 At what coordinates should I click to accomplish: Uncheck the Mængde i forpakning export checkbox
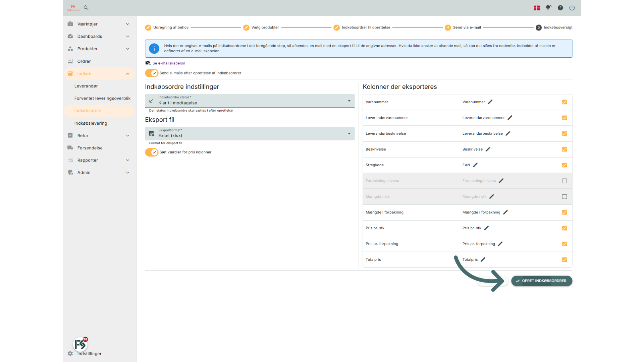pos(565,212)
